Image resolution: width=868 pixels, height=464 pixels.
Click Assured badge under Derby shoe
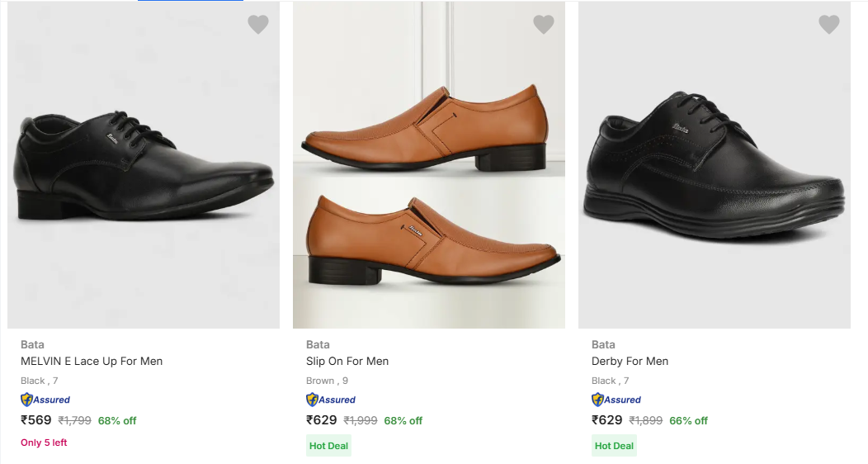pos(616,400)
